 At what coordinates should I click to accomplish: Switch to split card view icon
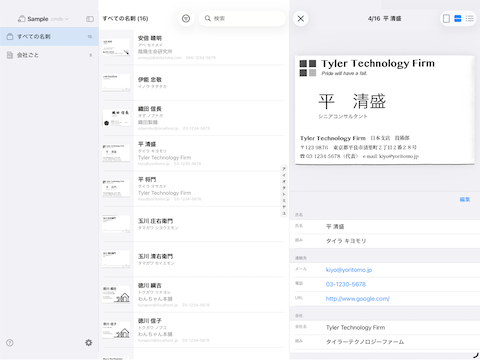click(x=458, y=18)
